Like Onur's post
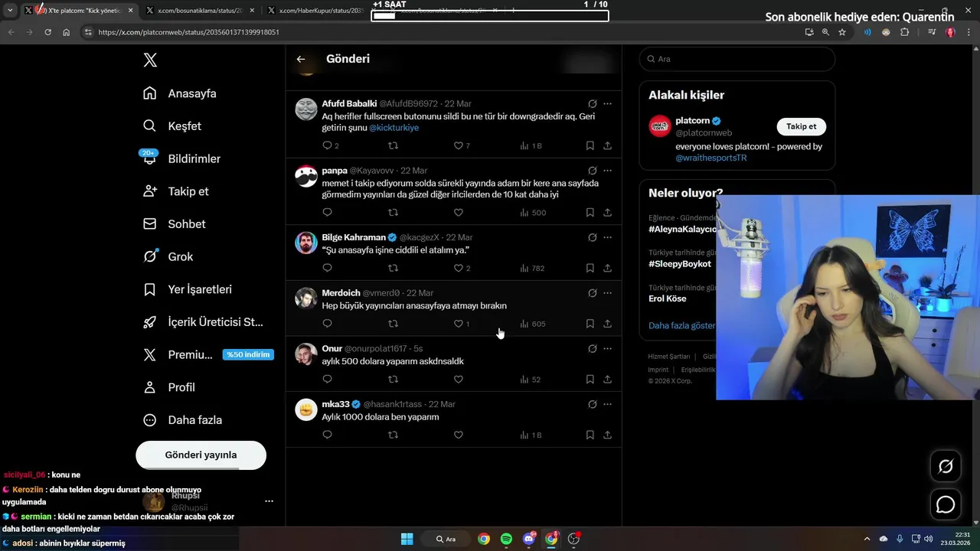The width and height of the screenshot is (980, 551). [459, 380]
